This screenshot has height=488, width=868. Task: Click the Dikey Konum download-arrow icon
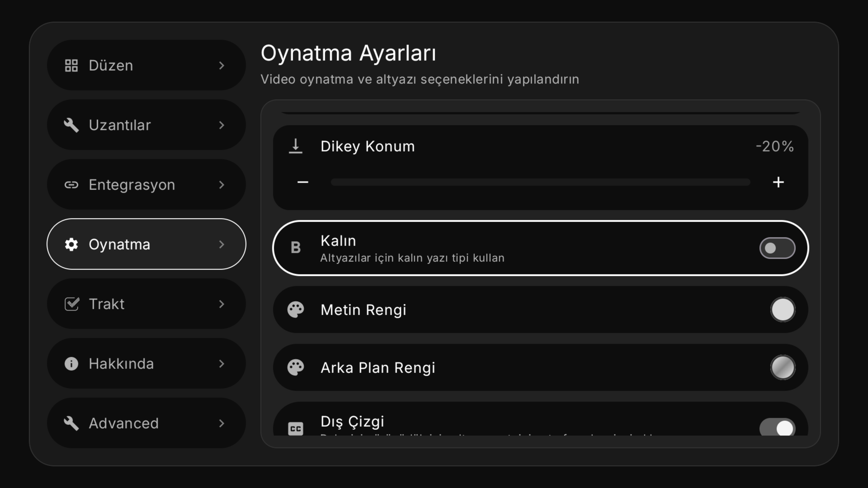click(295, 146)
